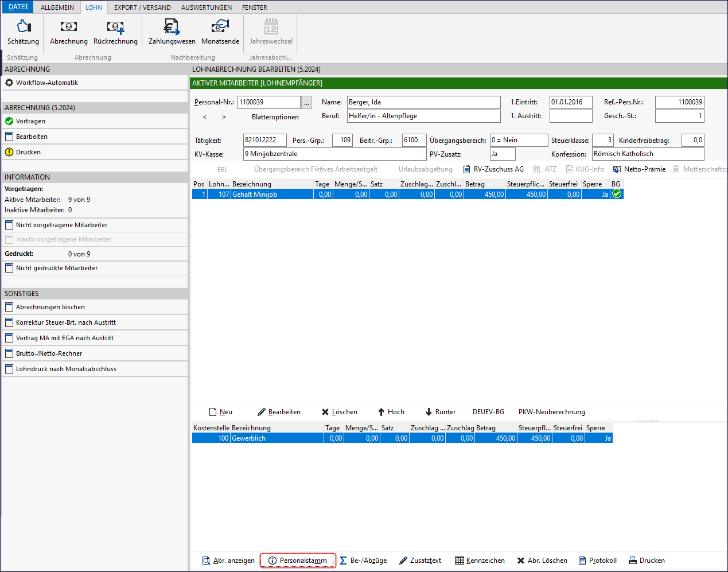Create a new wage line with Neu
Viewport: 728px width, 572px height.
221,412
